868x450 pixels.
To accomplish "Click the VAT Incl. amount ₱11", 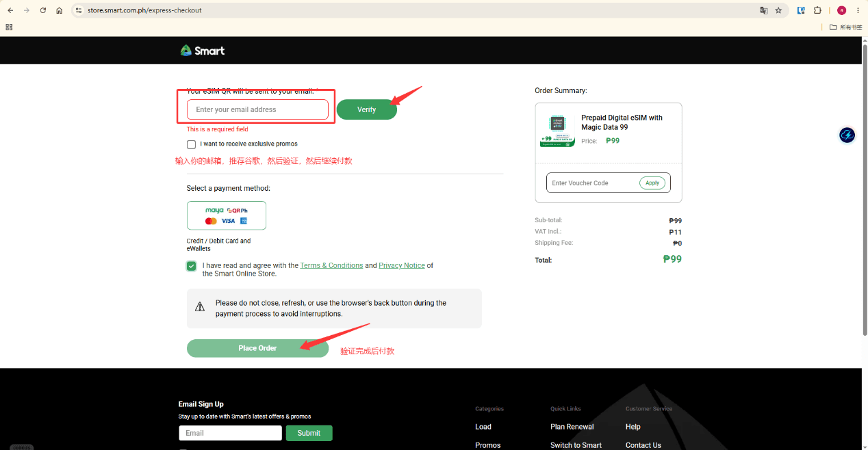I will pos(676,232).
